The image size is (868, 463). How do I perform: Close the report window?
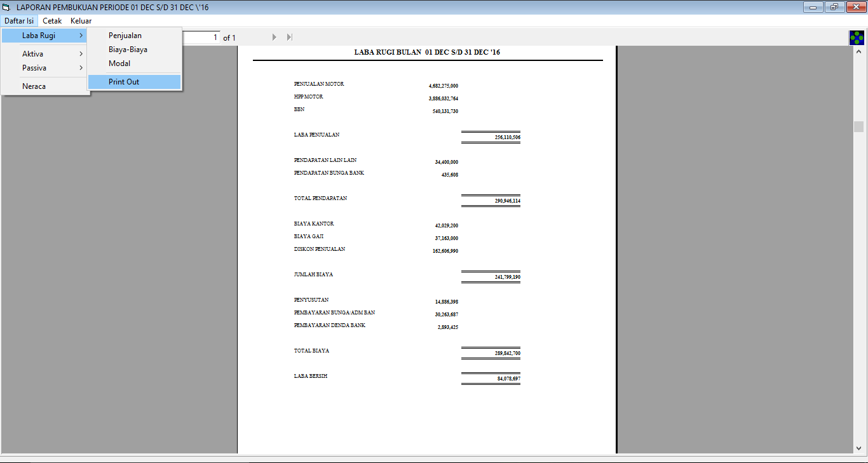pyautogui.click(x=855, y=8)
